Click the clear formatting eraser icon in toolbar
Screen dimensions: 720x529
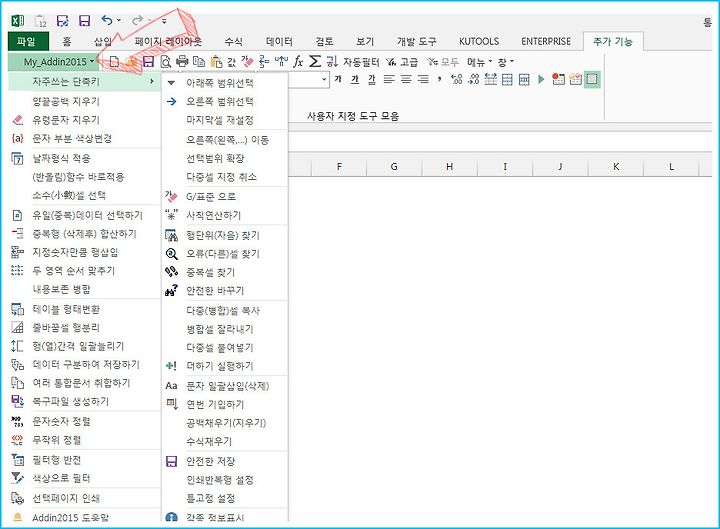248,61
